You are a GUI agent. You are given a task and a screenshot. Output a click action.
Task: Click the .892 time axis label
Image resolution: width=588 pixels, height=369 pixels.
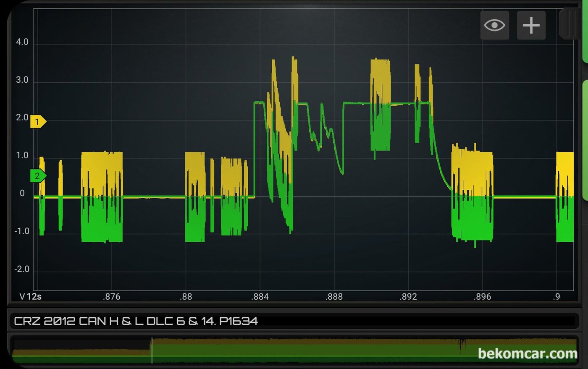tap(408, 297)
